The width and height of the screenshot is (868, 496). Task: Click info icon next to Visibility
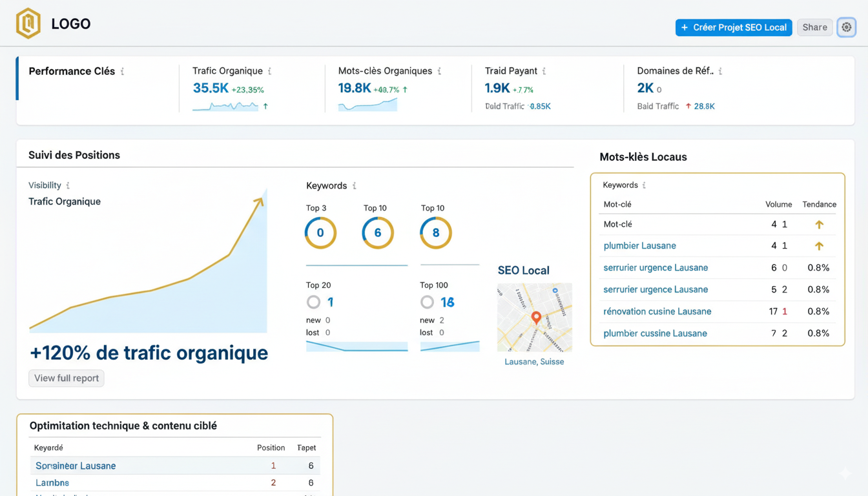click(x=68, y=186)
